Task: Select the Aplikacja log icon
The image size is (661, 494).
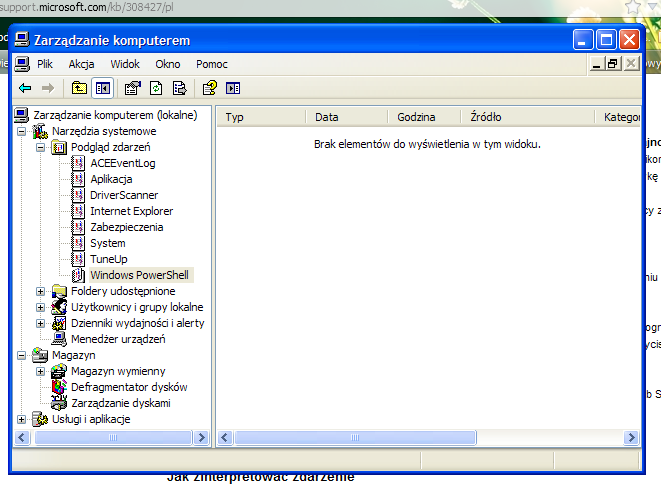Action: click(x=78, y=179)
